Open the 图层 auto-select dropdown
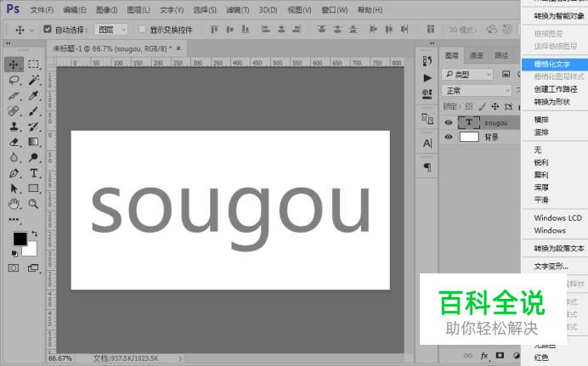This screenshot has width=588, height=366. pyautogui.click(x=111, y=29)
